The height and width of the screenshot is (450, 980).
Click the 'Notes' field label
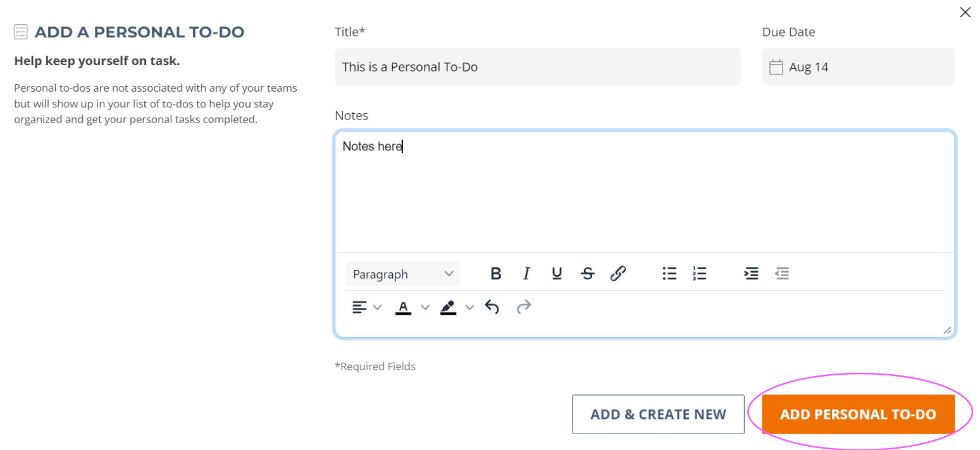(351, 116)
